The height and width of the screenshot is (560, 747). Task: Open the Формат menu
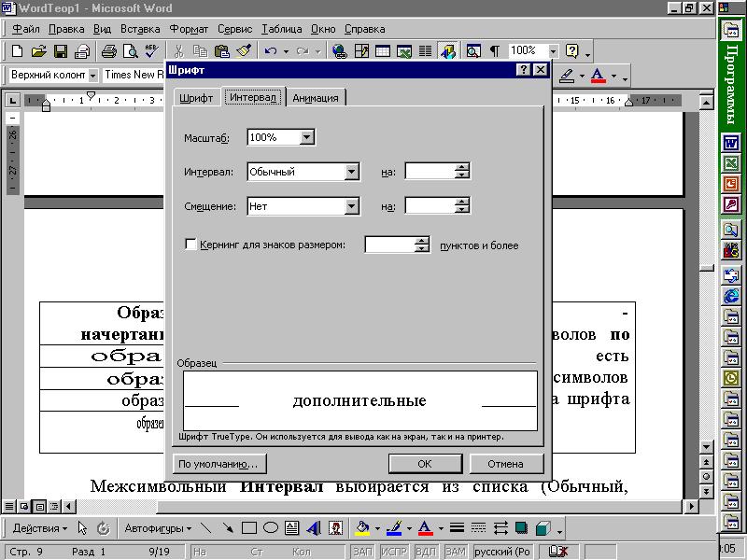tap(189, 29)
